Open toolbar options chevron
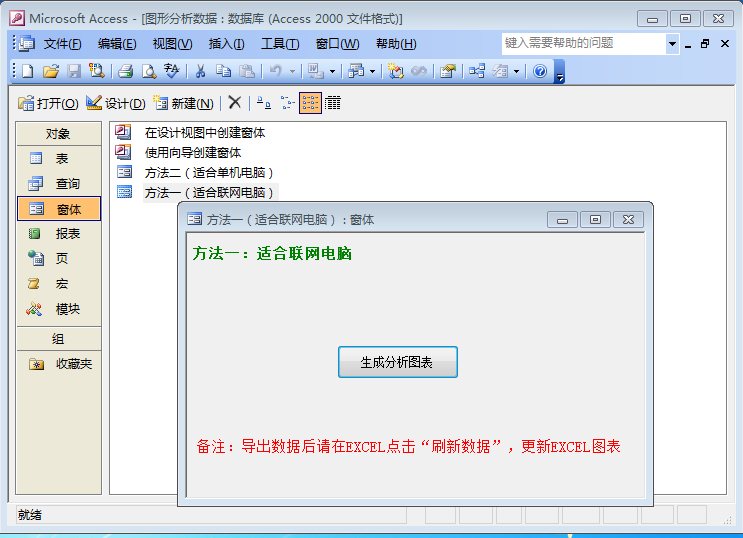 pyautogui.click(x=560, y=72)
